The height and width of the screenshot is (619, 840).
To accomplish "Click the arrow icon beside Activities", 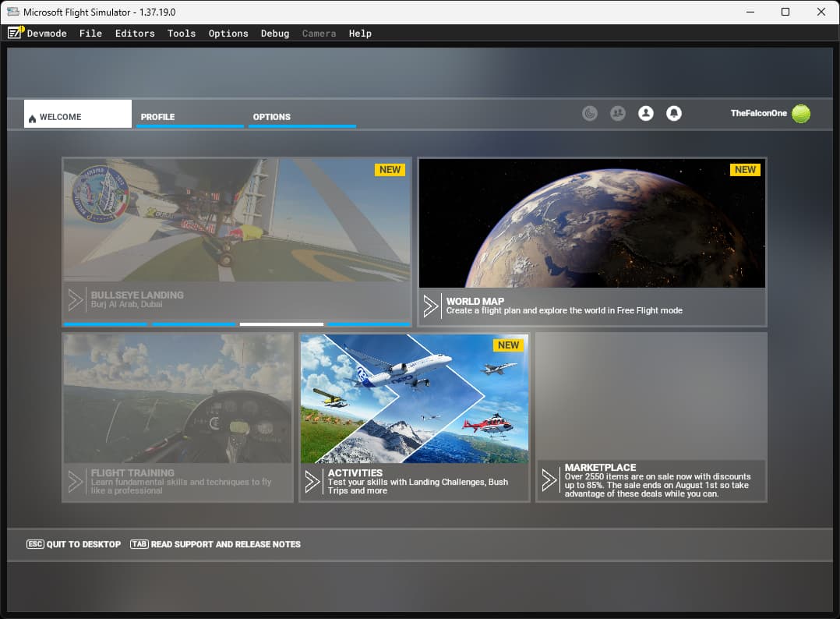I will [312, 481].
